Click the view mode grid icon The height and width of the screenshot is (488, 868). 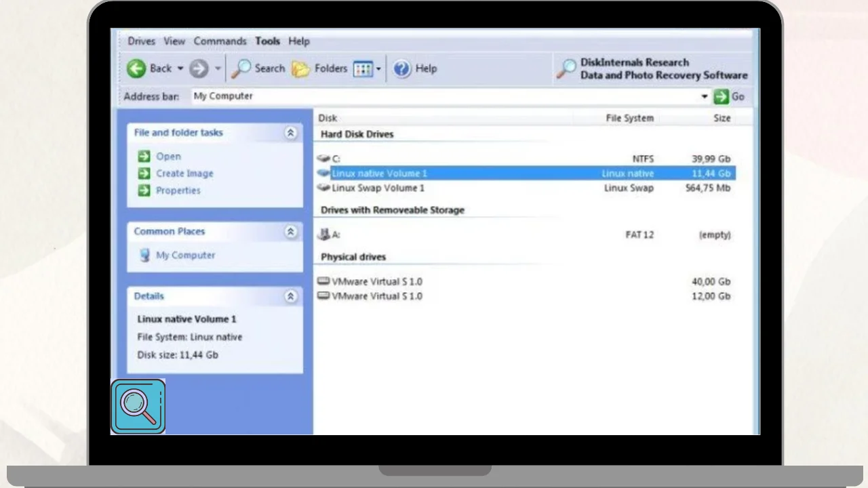point(363,69)
